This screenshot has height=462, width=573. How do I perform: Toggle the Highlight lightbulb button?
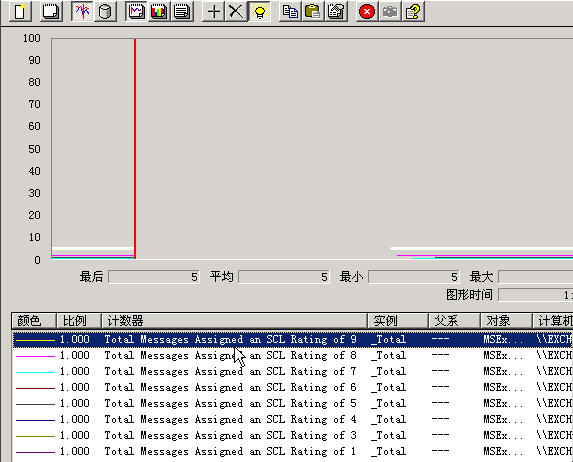[259, 11]
